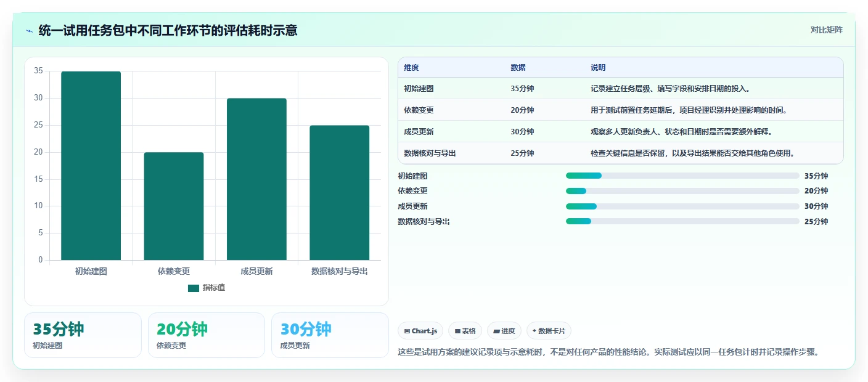
Task: Select the 表格 tag chip
Action: [465, 331]
